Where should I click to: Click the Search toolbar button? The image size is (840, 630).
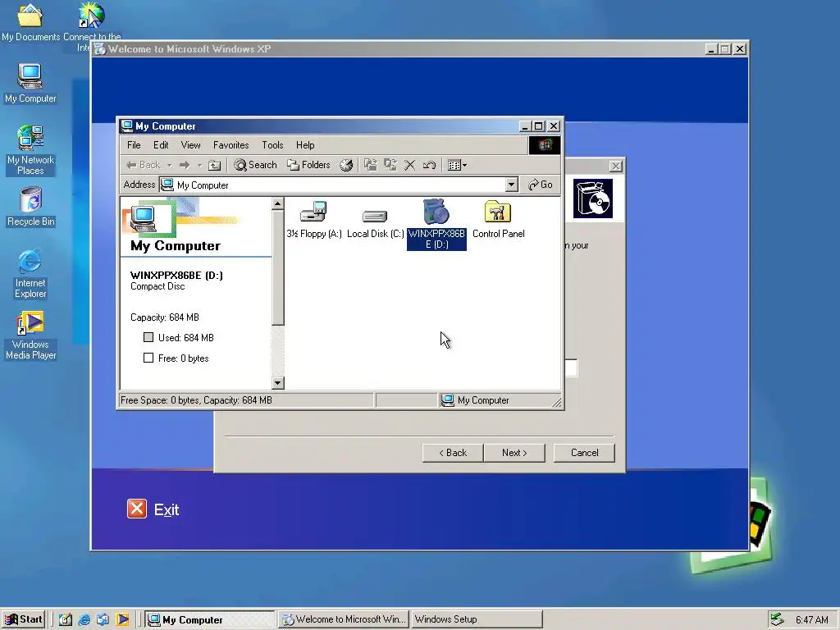[x=256, y=165]
